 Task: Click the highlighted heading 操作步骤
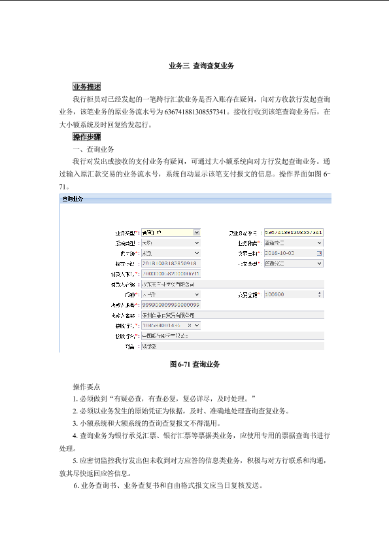click(87, 136)
